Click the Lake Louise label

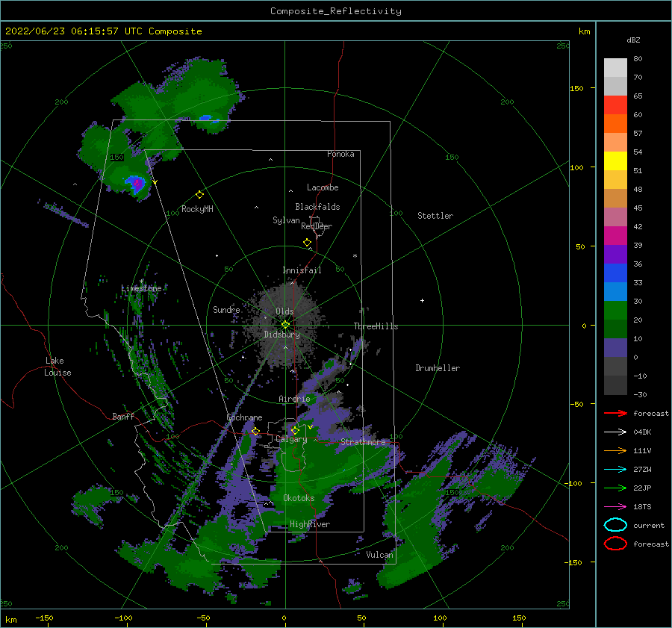[57, 367]
